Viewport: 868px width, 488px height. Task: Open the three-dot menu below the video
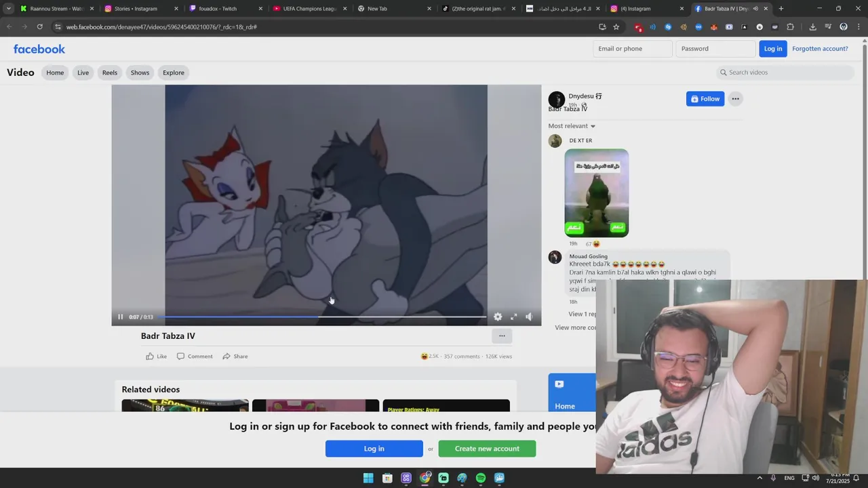502,335
